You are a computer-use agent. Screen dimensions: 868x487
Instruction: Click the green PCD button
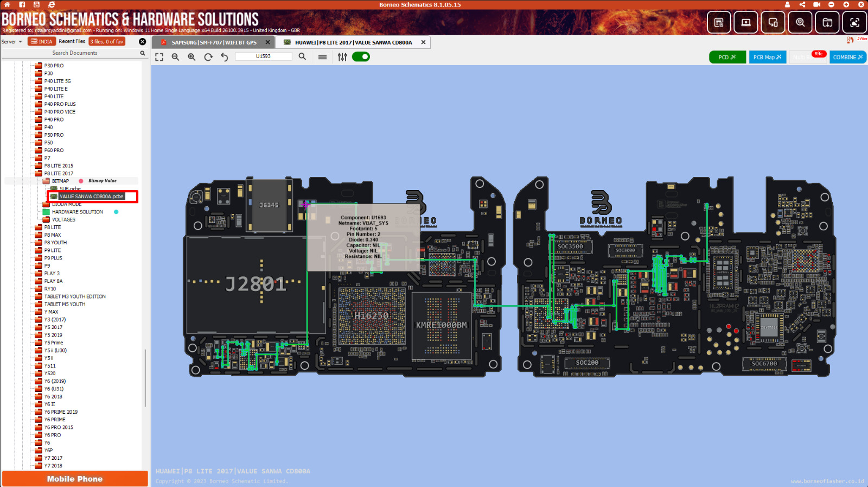(x=727, y=57)
